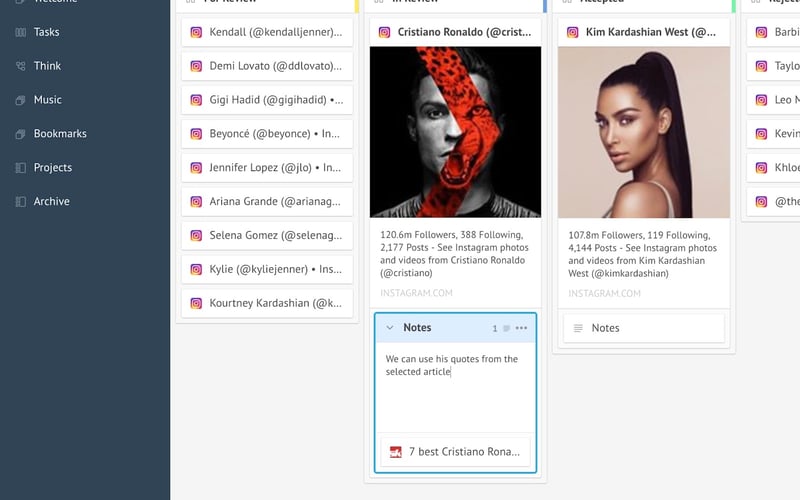The width and height of the screenshot is (800, 500).
Task: Click the comment count icon in Notes header
Action: pos(507,329)
